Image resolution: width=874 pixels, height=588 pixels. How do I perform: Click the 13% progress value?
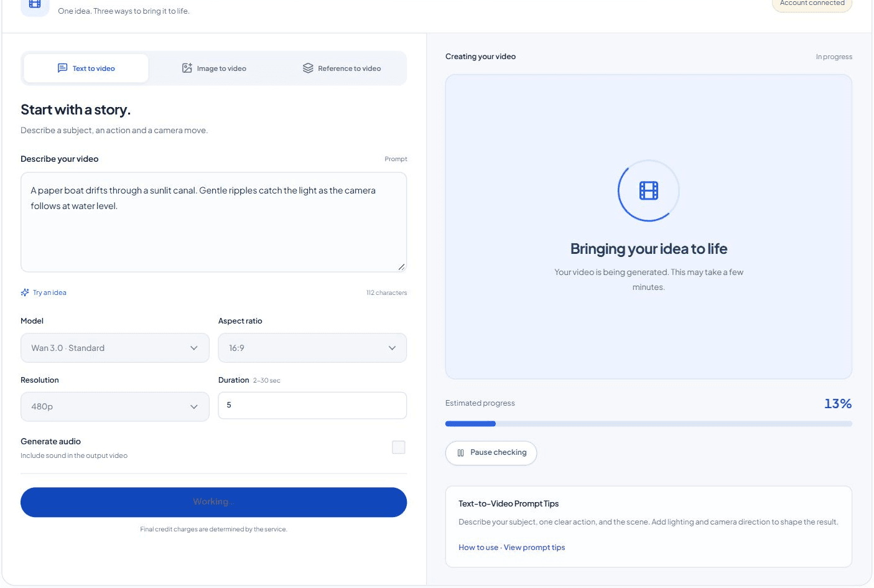point(838,404)
